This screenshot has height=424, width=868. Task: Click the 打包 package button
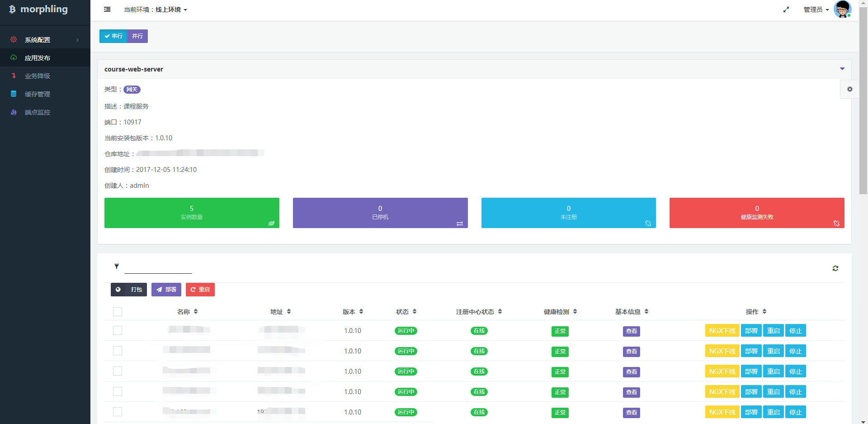tap(129, 290)
